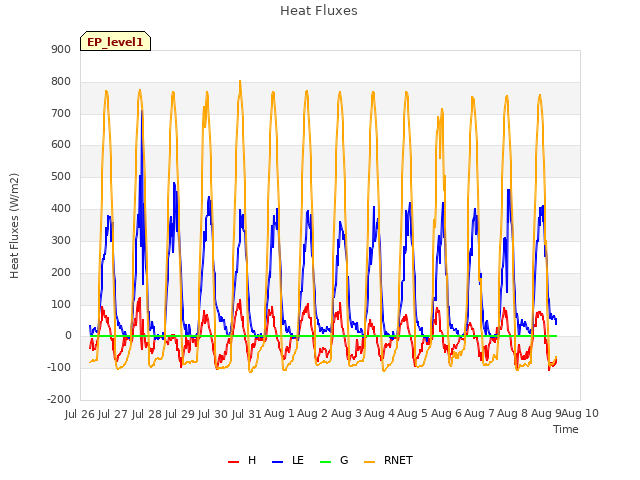640x480 pixels.
Task: Toggle the RNET series legend entry
Action: tap(388, 460)
